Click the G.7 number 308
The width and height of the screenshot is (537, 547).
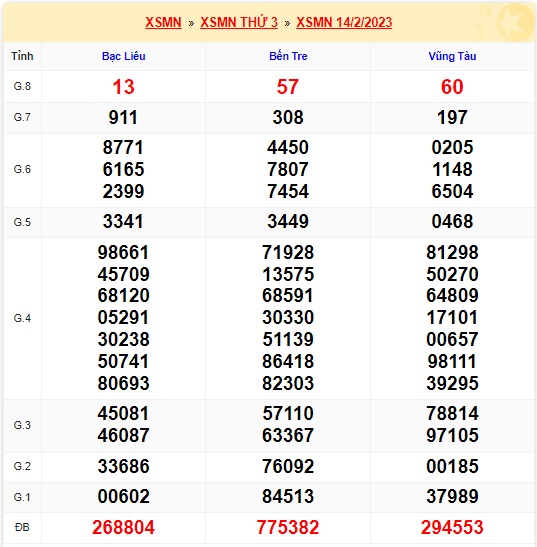pos(288,117)
